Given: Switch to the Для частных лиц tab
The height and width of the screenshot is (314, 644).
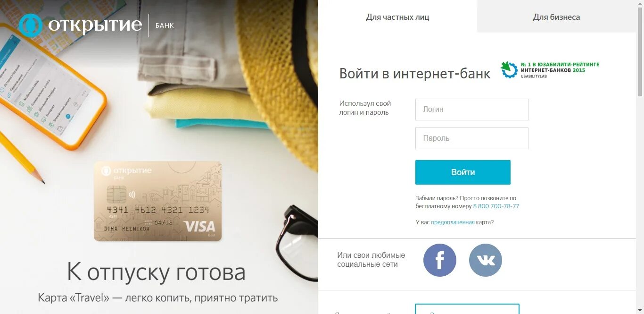Looking at the screenshot, I should point(397,17).
